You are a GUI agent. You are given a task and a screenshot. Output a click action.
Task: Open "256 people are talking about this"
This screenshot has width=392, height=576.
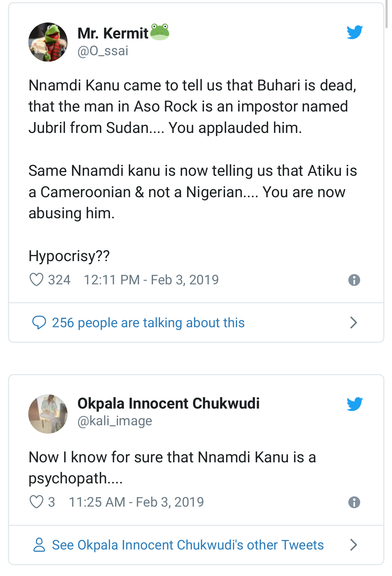point(148,323)
